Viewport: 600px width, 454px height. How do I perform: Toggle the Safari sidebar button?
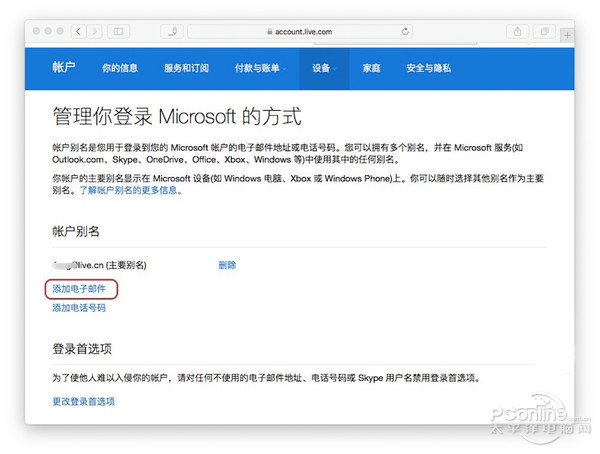click(118, 31)
